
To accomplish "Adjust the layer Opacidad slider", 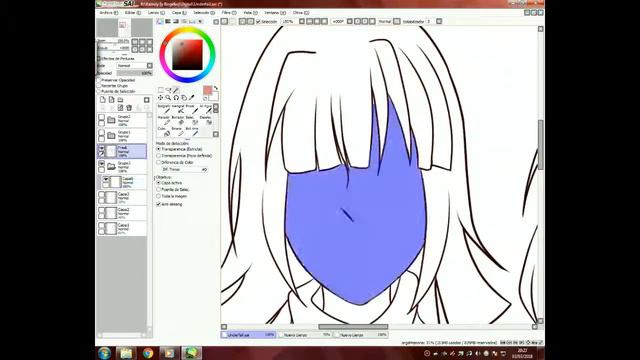I will [134, 73].
